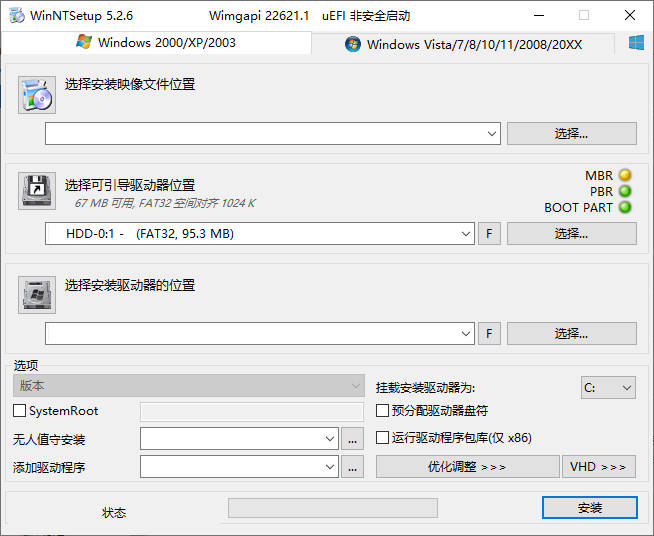Click the status progress bar

(x=333, y=508)
